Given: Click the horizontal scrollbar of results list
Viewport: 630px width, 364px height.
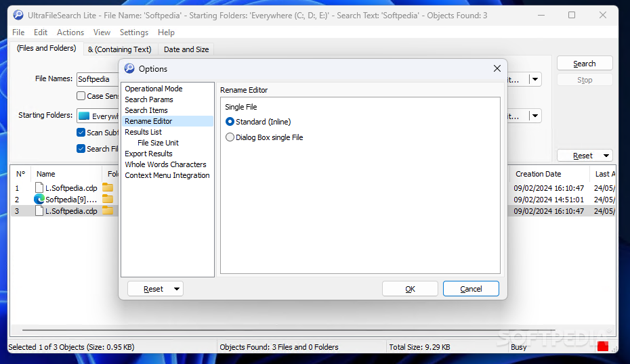Looking at the screenshot, I should click(x=289, y=330).
